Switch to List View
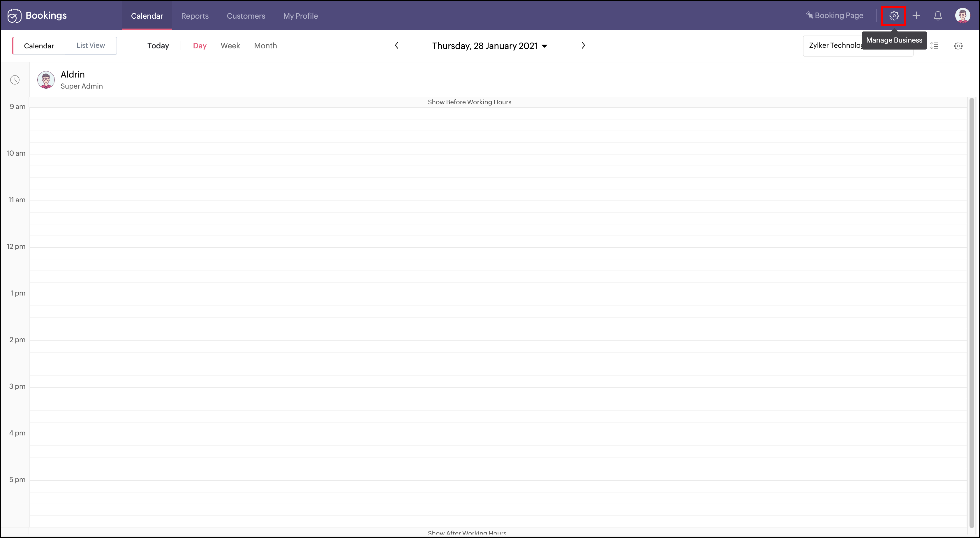This screenshot has width=980, height=538. tap(91, 45)
